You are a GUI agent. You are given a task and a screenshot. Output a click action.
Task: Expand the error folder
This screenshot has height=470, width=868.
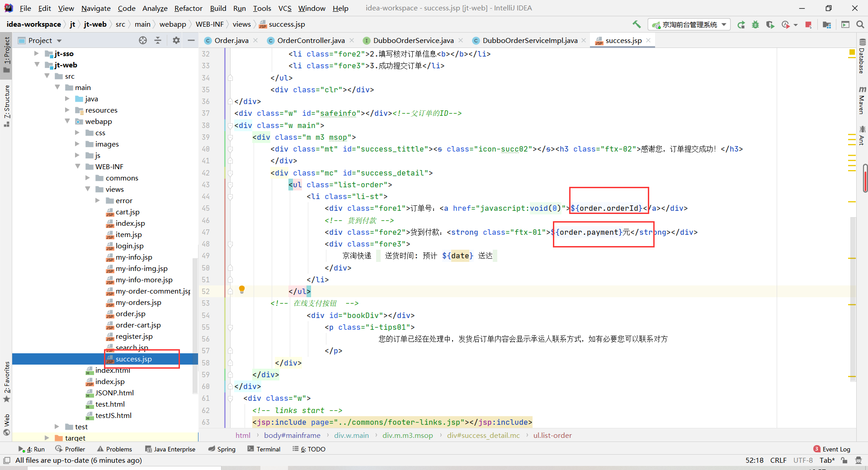(x=97, y=200)
